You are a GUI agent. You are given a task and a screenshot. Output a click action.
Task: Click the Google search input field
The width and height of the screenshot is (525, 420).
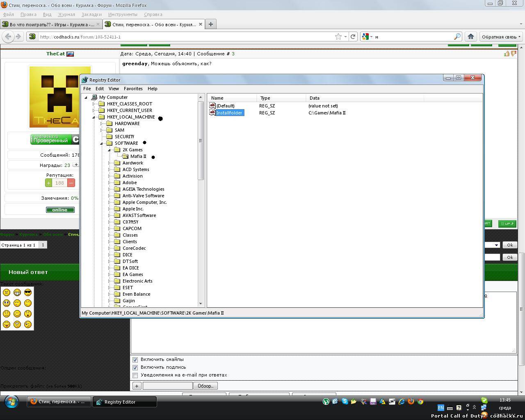click(413, 37)
